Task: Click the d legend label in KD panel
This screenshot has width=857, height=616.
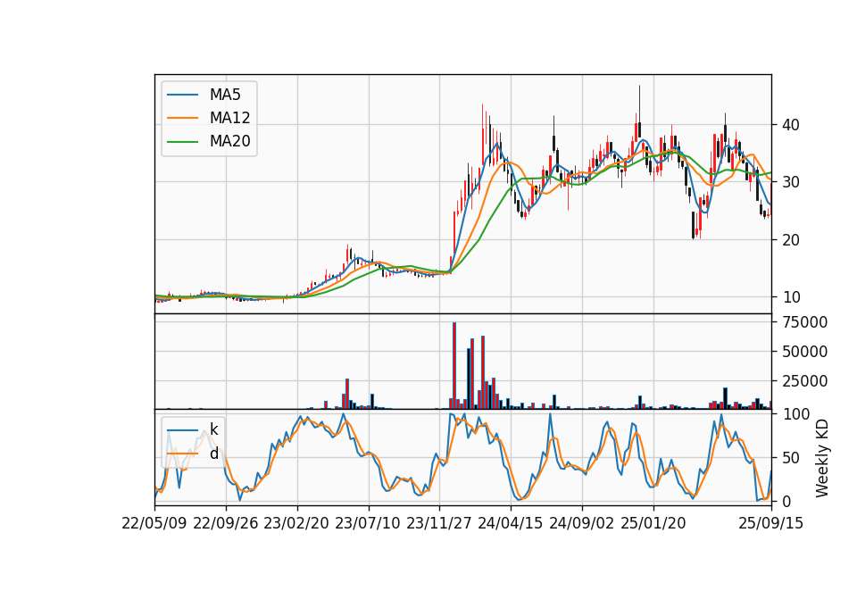Action: (x=213, y=454)
